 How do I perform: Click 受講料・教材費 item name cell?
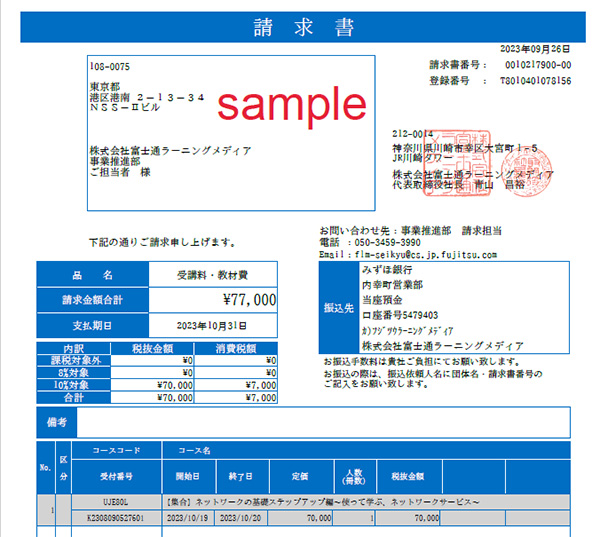(x=213, y=275)
